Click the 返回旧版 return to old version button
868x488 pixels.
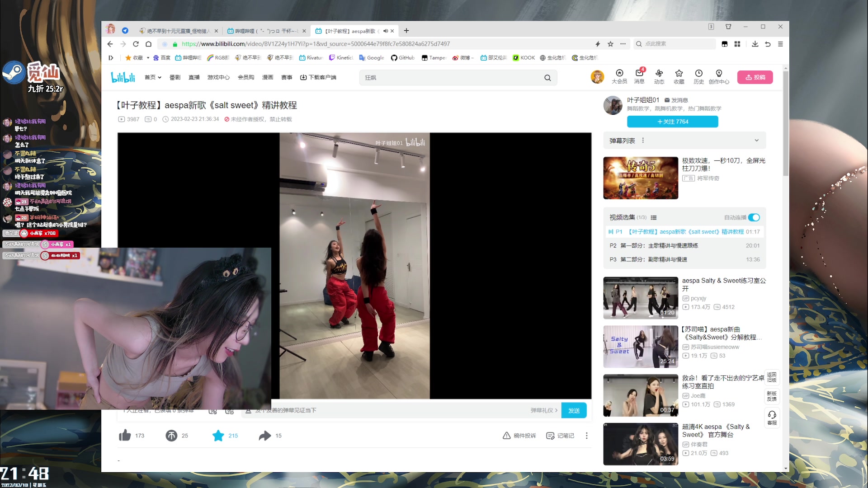pyautogui.click(x=772, y=377)
